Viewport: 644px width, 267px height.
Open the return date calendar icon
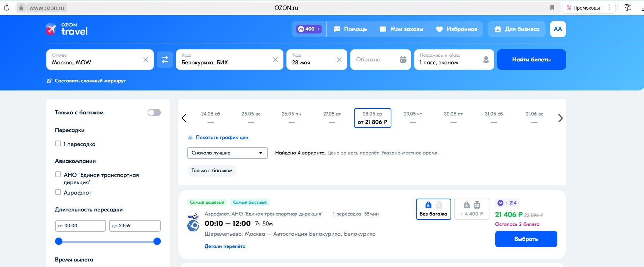tap(403, 60)
